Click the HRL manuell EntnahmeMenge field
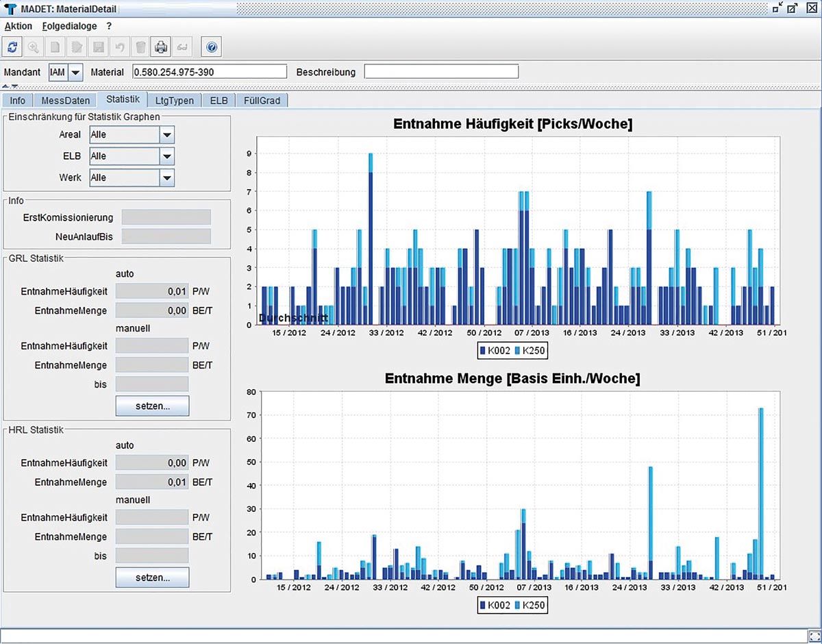822x644 pixels. [x=152, y=536]
